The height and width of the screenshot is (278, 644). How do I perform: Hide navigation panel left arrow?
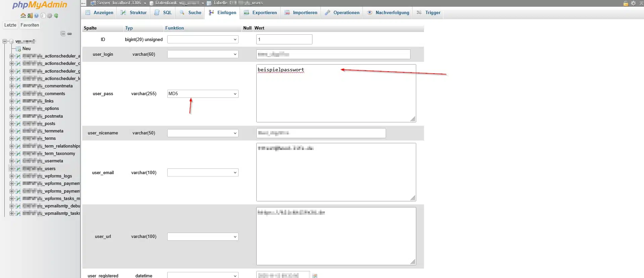coord(84,3)
